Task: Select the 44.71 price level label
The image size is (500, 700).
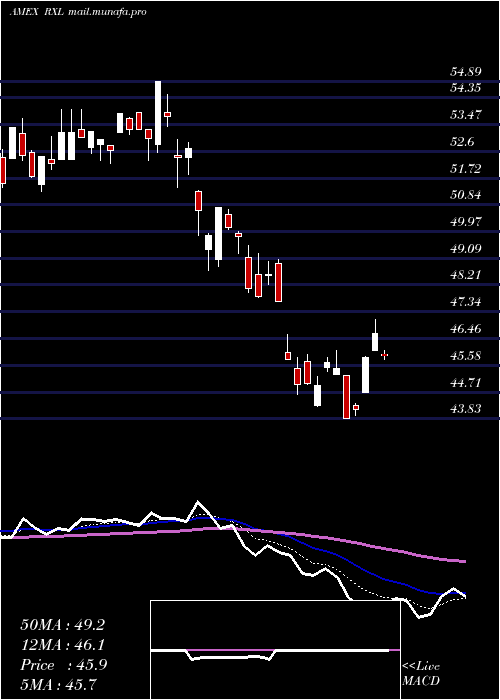Action: click(465, 383)
